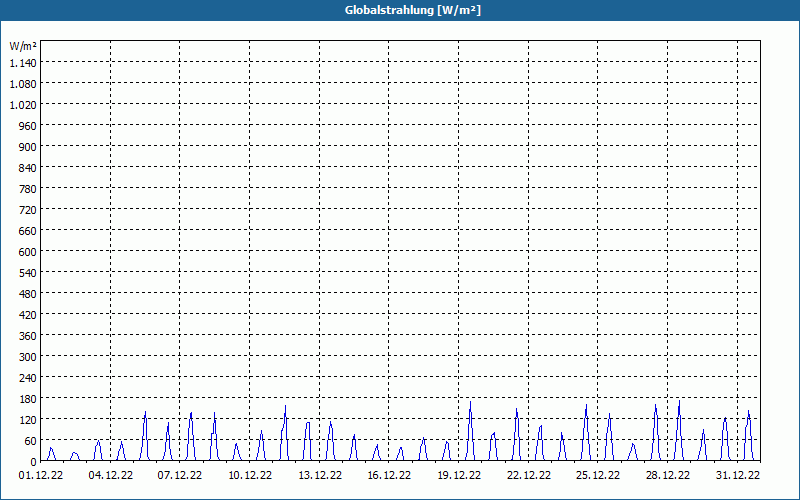This screenshot has width=800, height=500.
Task: Click the 180 y-axis label
Action: (28, 398)
